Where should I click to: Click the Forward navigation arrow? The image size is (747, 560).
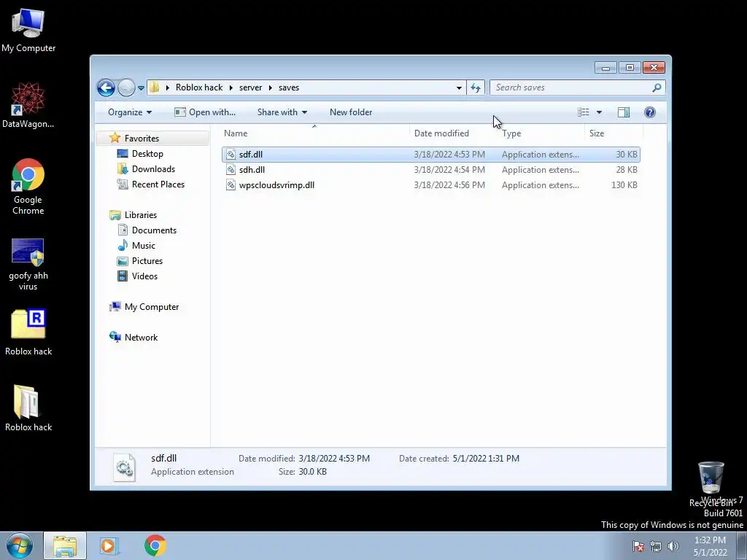click(x=126, y=87)
